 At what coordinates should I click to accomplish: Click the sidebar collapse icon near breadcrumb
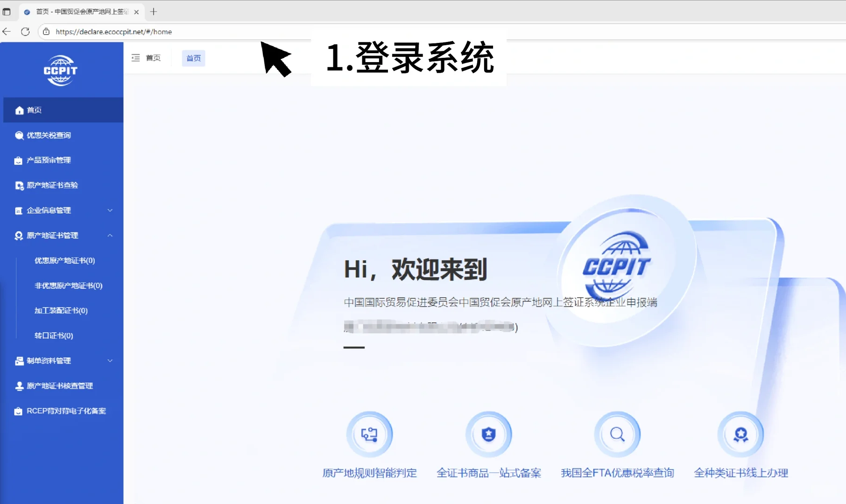[x=135, y=57]
